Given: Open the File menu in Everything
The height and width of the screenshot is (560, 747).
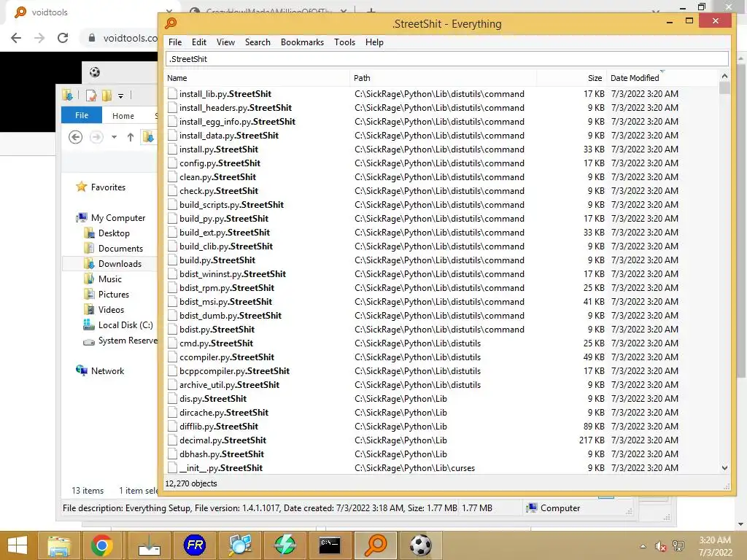Looking at the screenshot, I should click(175, 42).
